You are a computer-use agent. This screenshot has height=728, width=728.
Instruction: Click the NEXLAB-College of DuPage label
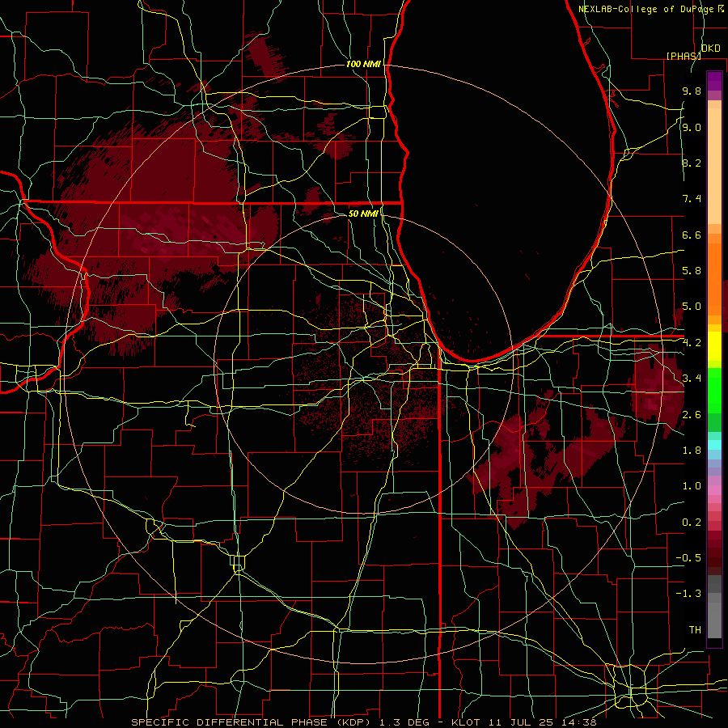(645, 9)
